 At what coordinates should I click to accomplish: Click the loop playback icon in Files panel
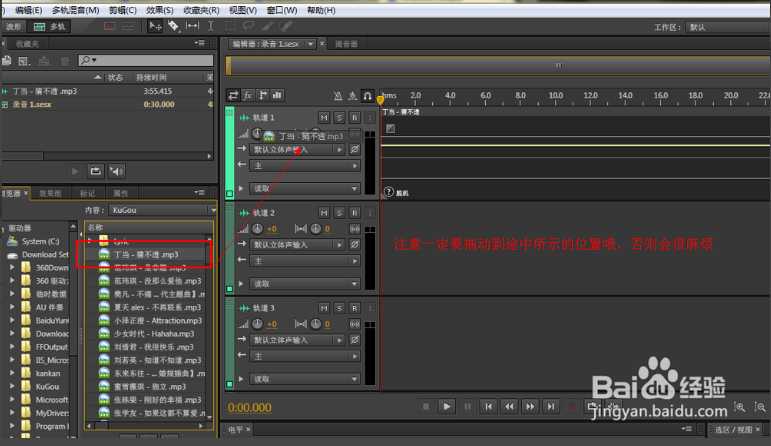click(95, 171)
